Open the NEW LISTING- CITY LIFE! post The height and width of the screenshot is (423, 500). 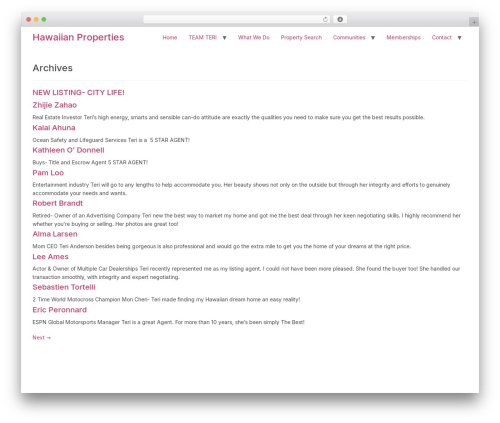[x=78, y=93]
